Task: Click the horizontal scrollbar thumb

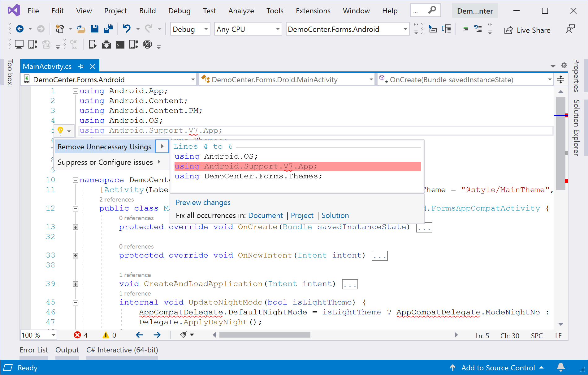Action: click(265, 335)
